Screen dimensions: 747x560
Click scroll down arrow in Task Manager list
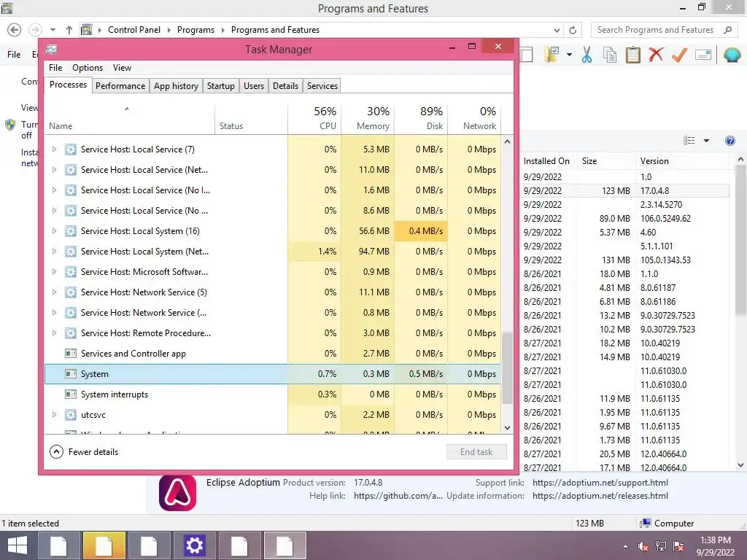point(508,427)
